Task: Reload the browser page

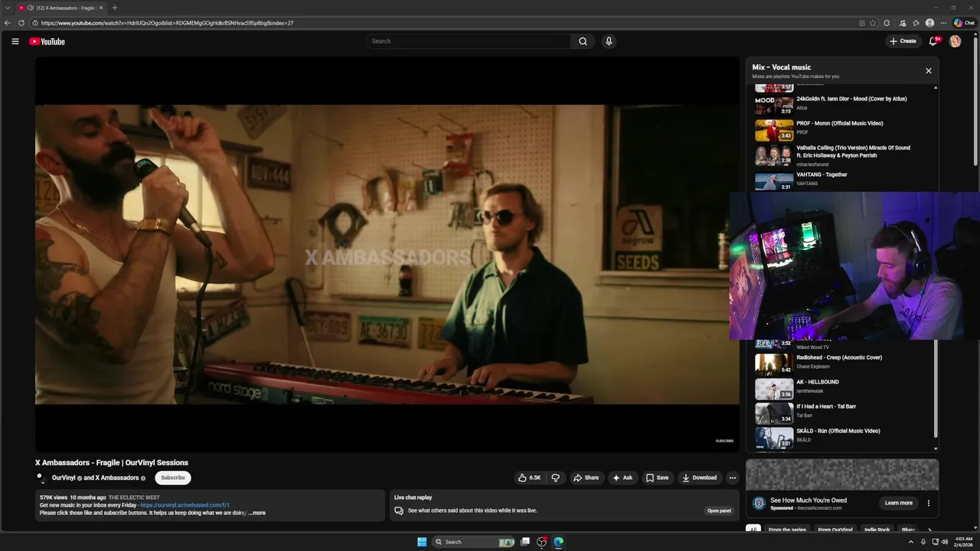Action: point(21,23)
